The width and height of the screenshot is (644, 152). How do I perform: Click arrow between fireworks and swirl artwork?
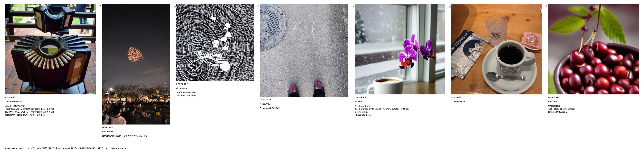click(x=173, y=6)
